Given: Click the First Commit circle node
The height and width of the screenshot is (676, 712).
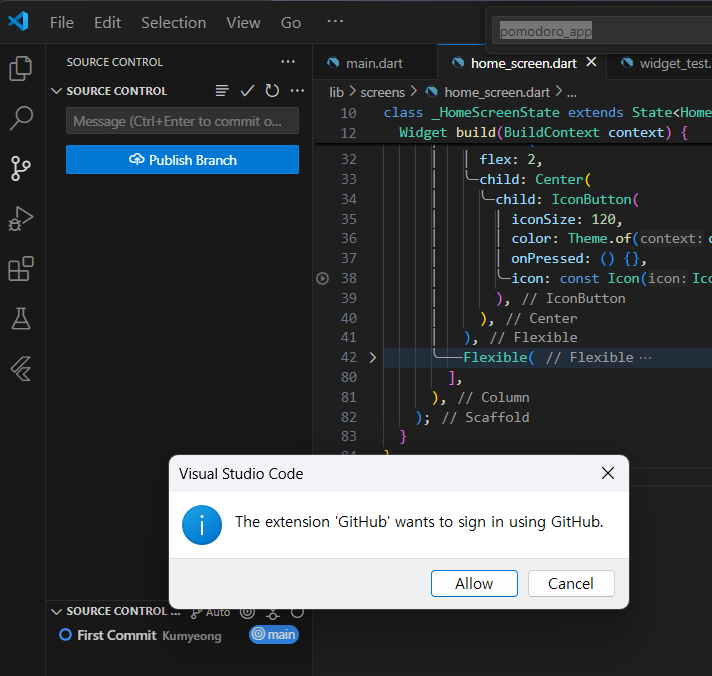Looking at the screenshot, I should tap(65, 635).
